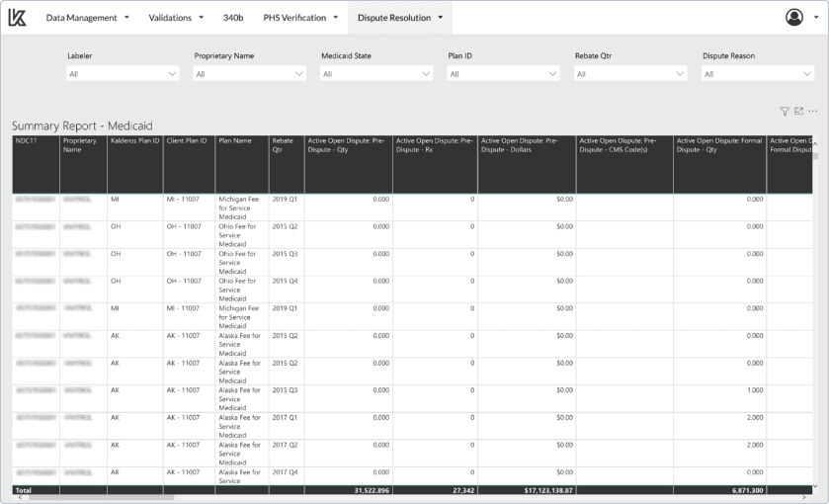The image size is (829, 504).
Task: Click the horizontal scrollbar right arrow
Action: point(804,498)
